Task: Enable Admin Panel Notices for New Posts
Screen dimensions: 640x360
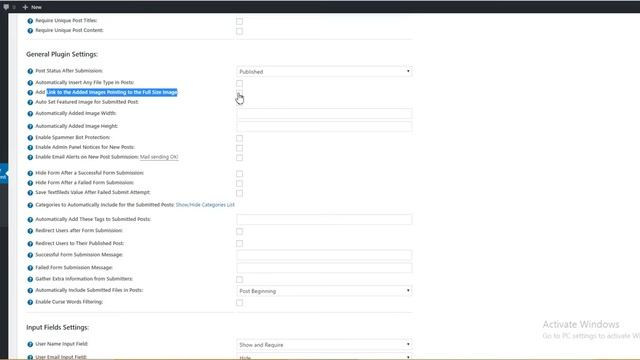Action: [240, 148]
